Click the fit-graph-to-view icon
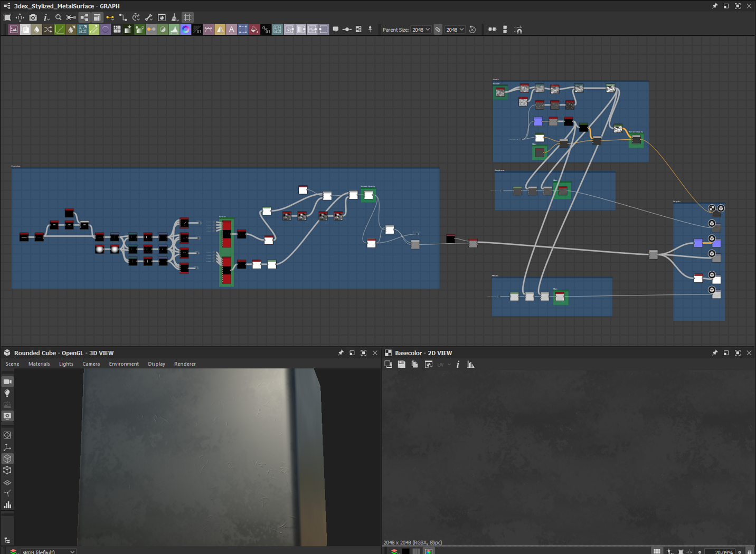 tap(7, 17)
